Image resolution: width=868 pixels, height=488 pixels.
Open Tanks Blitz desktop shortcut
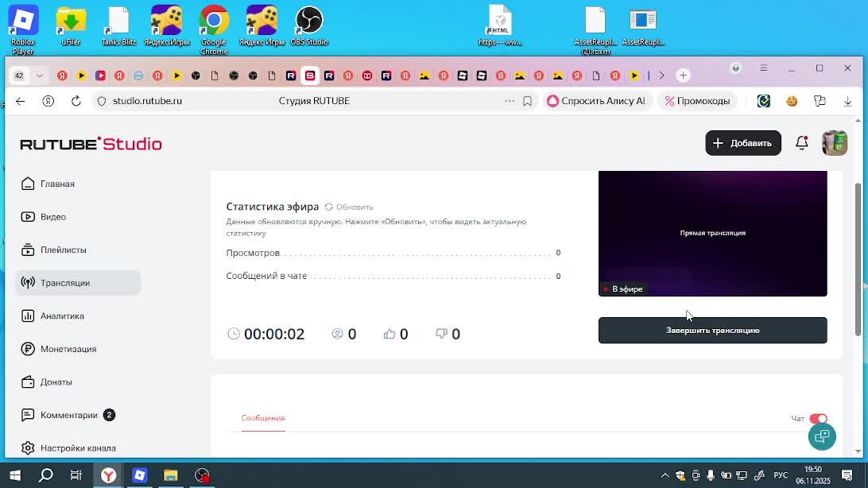118,26
